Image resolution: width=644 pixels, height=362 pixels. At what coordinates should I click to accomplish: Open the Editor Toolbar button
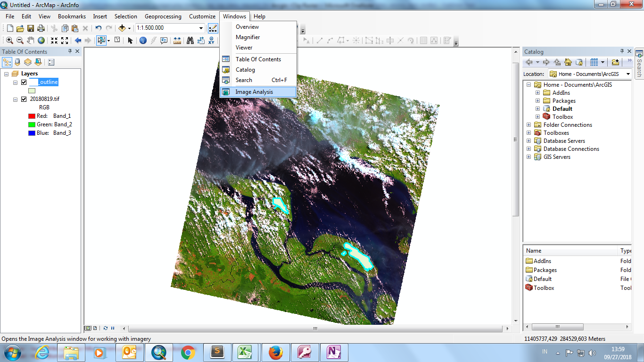tap(213, 28)
